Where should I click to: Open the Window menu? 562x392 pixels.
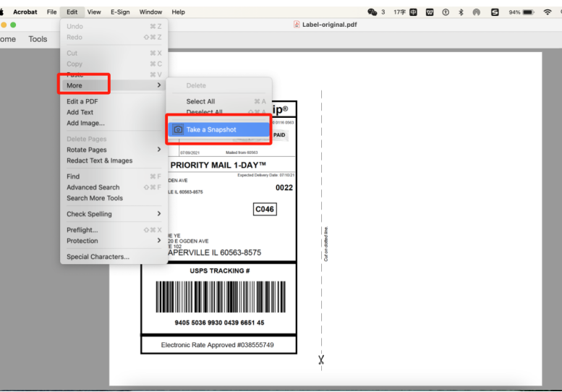(150, 12)
